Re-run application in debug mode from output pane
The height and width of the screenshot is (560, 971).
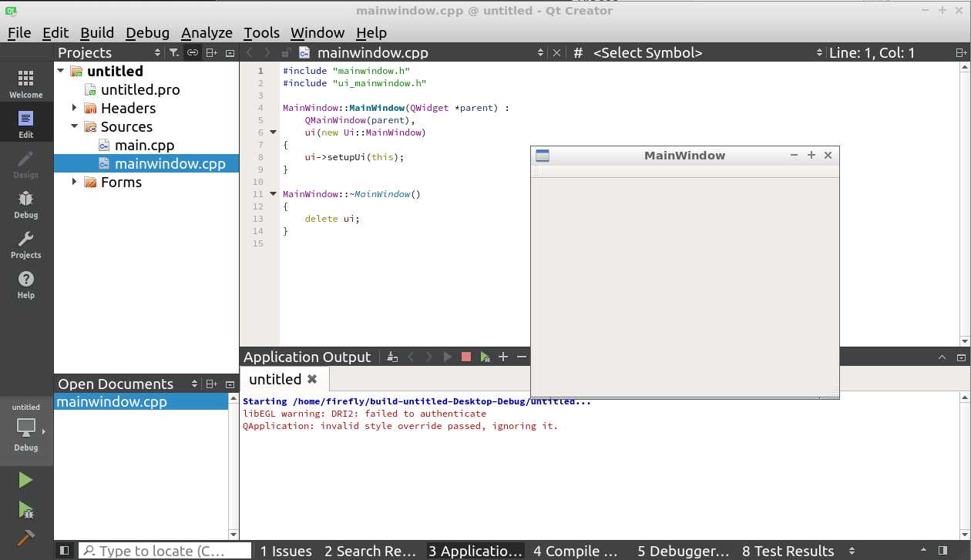[x=485, y=357]
